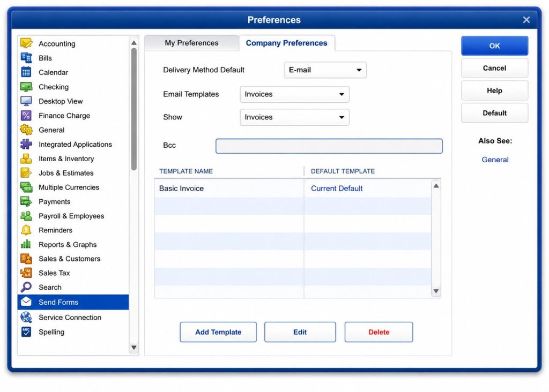Screen dimensions: 549x392
Task: Click the Sales Tax icon
Action: coord(26,273)
